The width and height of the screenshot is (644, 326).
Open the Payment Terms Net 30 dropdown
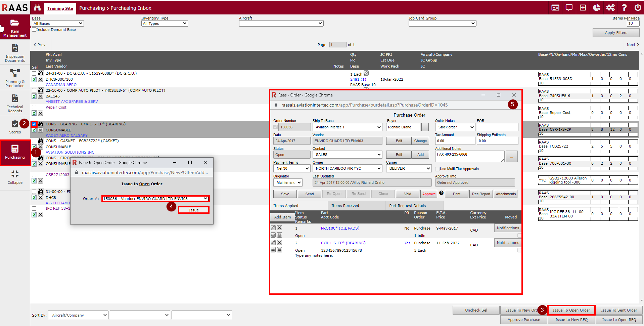coord(291,168)
